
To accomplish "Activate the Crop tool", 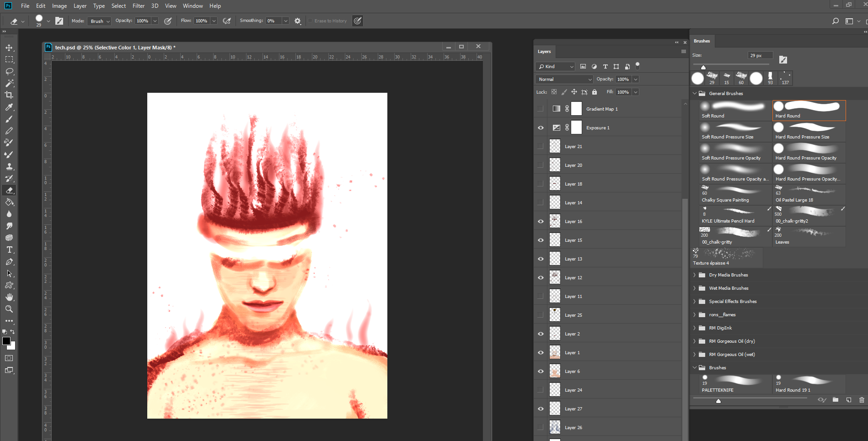I will point(9,95).
